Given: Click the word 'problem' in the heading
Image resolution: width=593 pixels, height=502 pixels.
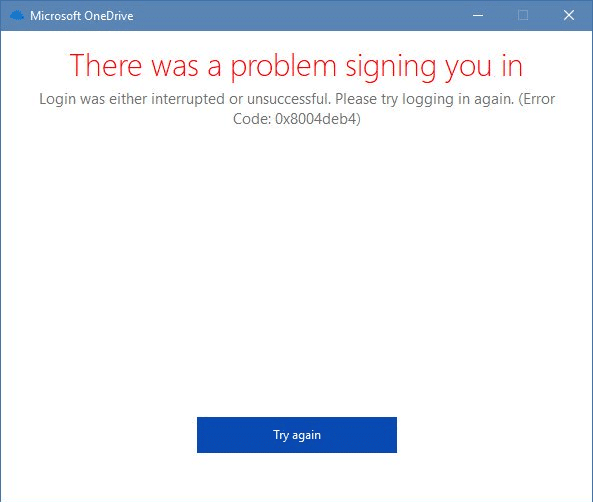Looking at the screenshot, I should pos(284,67).
